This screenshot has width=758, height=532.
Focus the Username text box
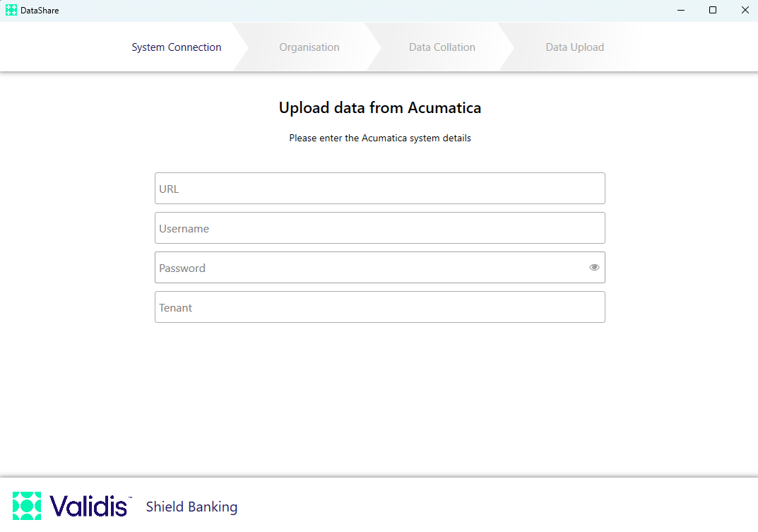(x=379, y=227)
